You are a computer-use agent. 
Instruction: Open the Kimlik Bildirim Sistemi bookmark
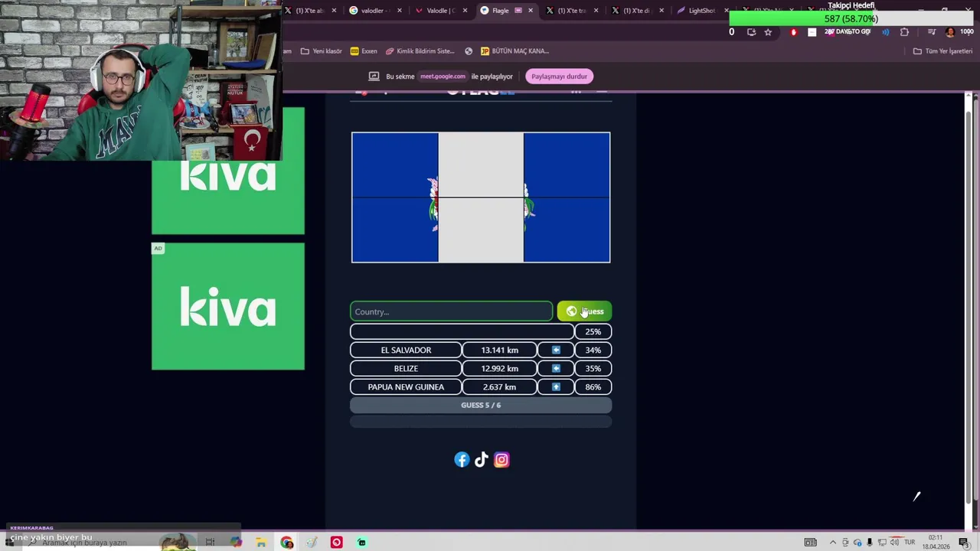click(x=420, y=51)
